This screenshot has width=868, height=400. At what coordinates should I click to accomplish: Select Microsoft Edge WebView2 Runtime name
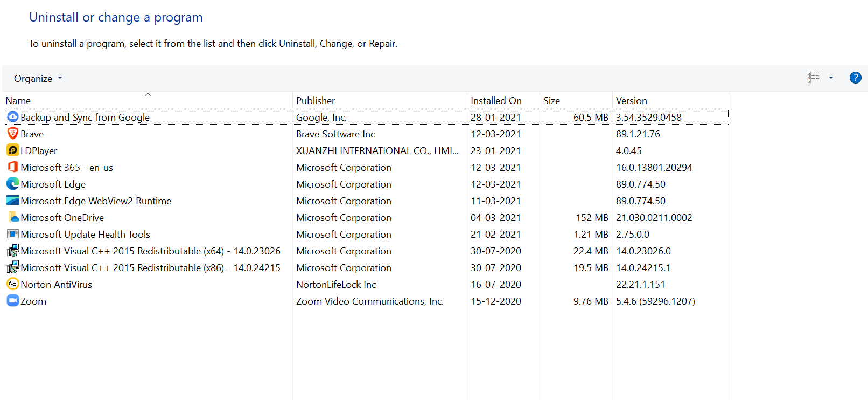pyautogui.click(x=96, y=201)
